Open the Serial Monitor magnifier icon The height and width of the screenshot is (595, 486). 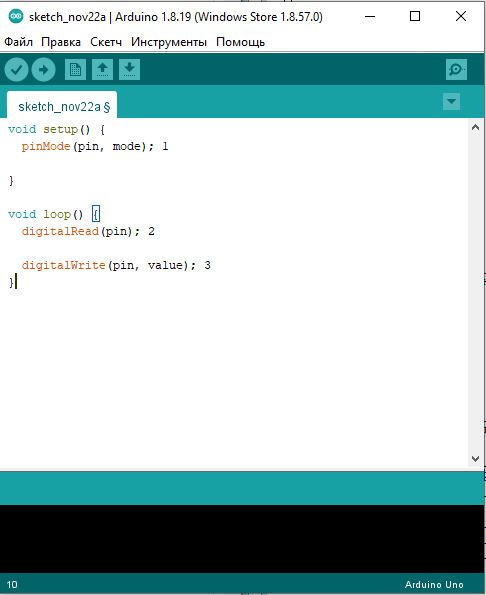coord(456,69)
